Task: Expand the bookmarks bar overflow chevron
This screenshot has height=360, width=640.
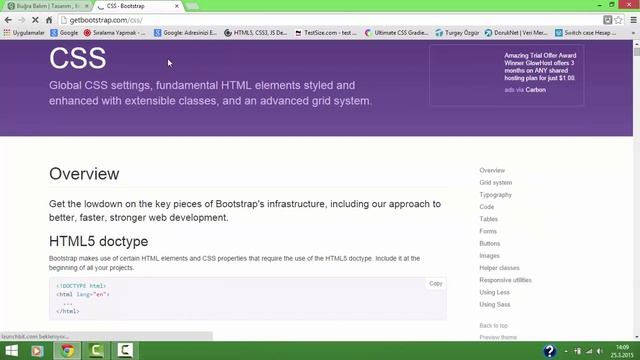Action: (x=633, y=33)
